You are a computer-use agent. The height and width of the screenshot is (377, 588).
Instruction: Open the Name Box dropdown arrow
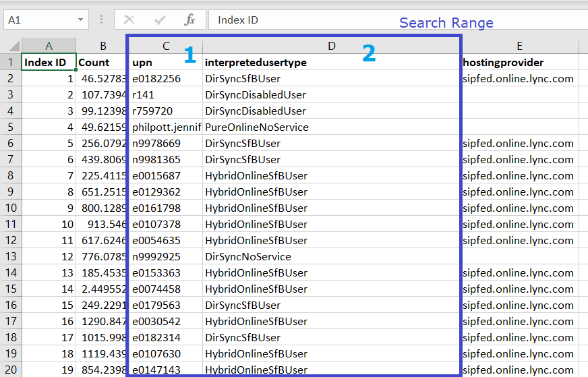80,20
